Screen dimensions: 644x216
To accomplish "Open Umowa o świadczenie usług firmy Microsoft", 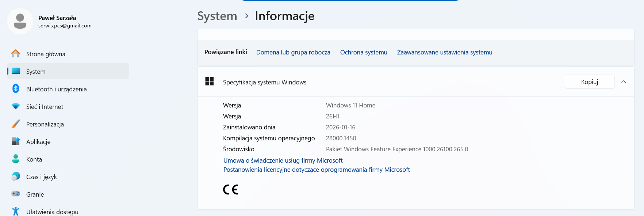I will (283, 160).
